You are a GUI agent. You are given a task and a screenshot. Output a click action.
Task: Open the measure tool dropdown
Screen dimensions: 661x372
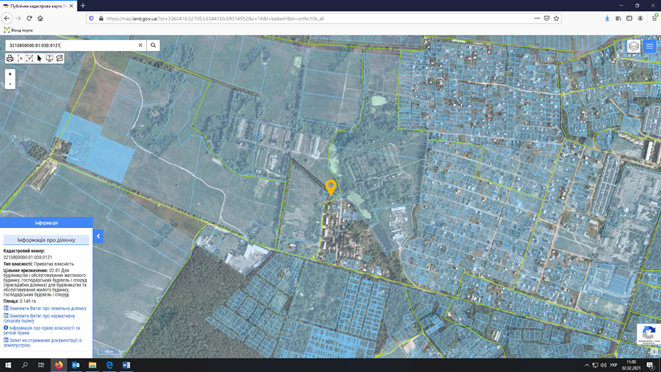click(20, 58)
